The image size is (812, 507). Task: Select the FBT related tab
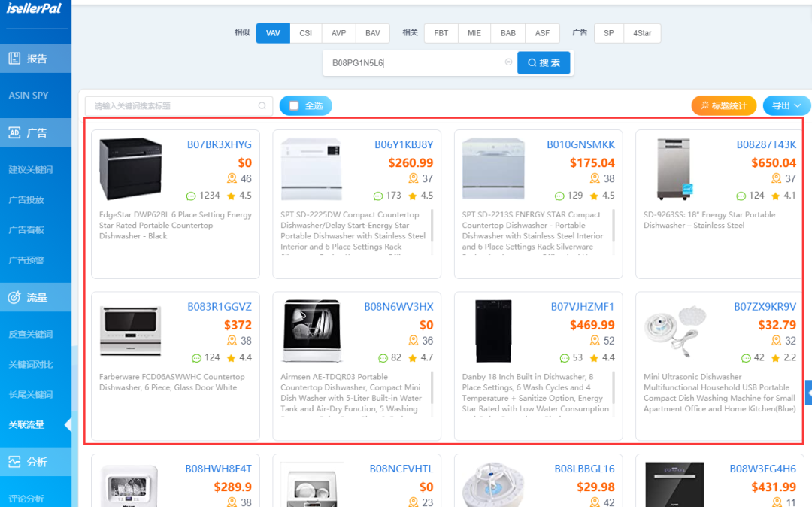click(441, 33)
